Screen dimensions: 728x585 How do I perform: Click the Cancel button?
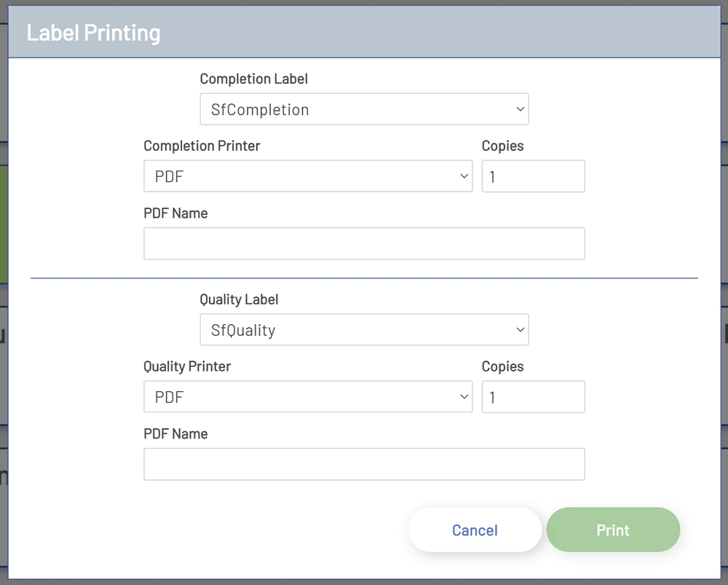pos(475,530)
